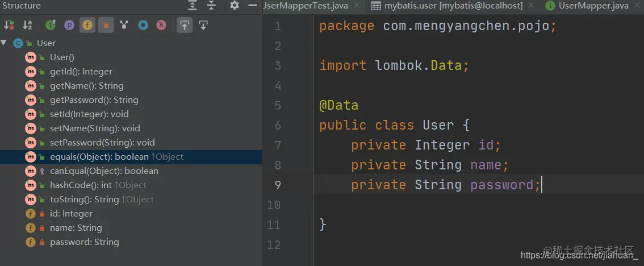Toggle Show Fields yellow f icon
Image resolution: width=644 pixels, height=266 pixels.
pyautogui.click(x=87, y=25)
